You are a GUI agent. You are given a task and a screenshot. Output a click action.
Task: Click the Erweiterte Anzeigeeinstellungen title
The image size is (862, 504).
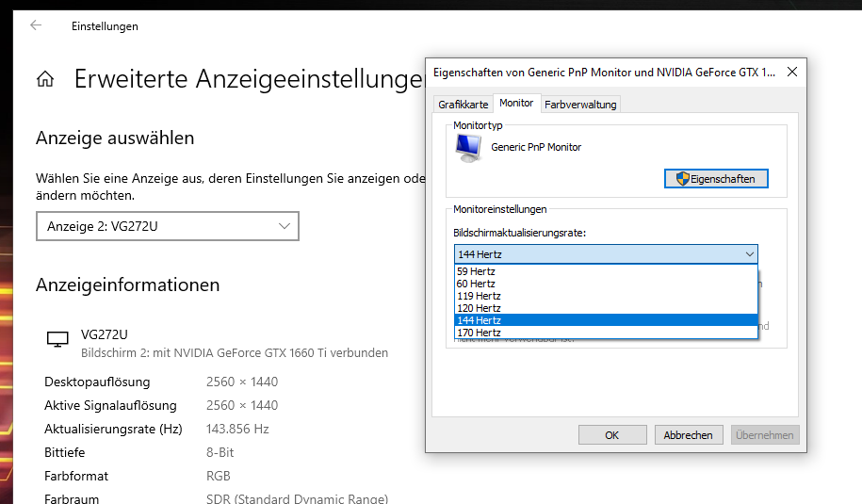pyautogui.click(x=249, y=78)
